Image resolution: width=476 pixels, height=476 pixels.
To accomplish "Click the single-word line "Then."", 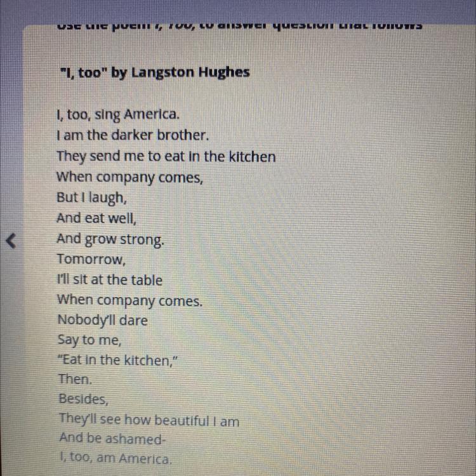I will click(x=75, y=380).
